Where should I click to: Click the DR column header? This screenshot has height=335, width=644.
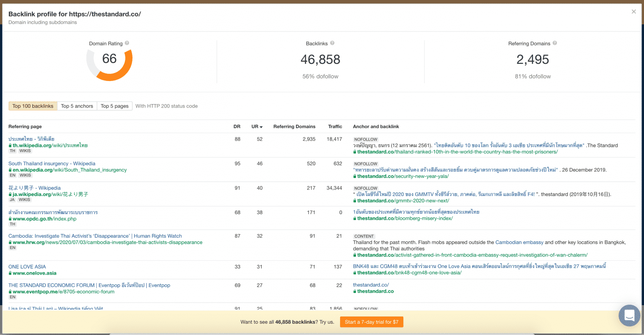[x=237, y=126]
